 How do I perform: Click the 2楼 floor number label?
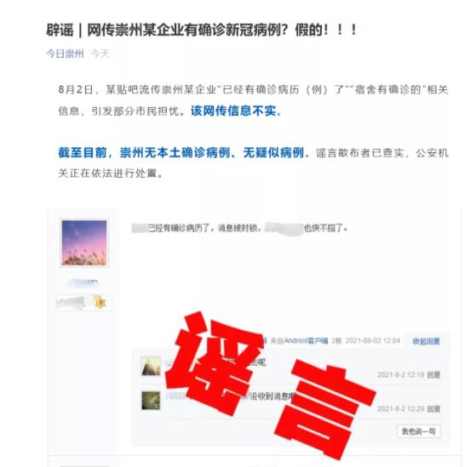click(336, 341)
